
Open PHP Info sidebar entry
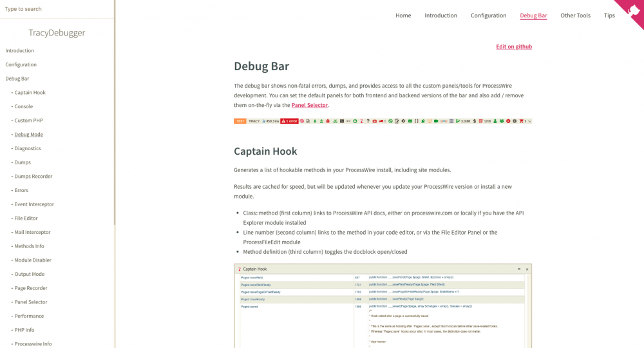[24, 330]
